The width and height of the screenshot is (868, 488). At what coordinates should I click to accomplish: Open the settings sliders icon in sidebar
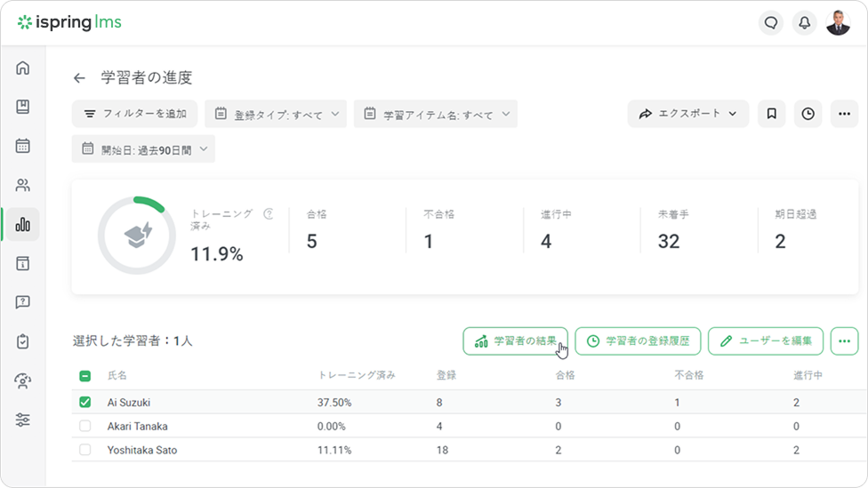[x=23, y=420]
